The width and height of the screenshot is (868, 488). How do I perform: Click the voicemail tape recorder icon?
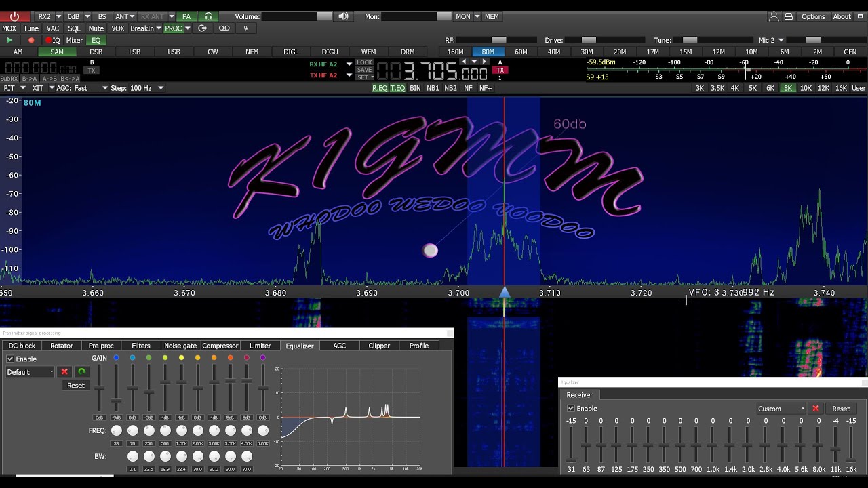coord(224,28)
